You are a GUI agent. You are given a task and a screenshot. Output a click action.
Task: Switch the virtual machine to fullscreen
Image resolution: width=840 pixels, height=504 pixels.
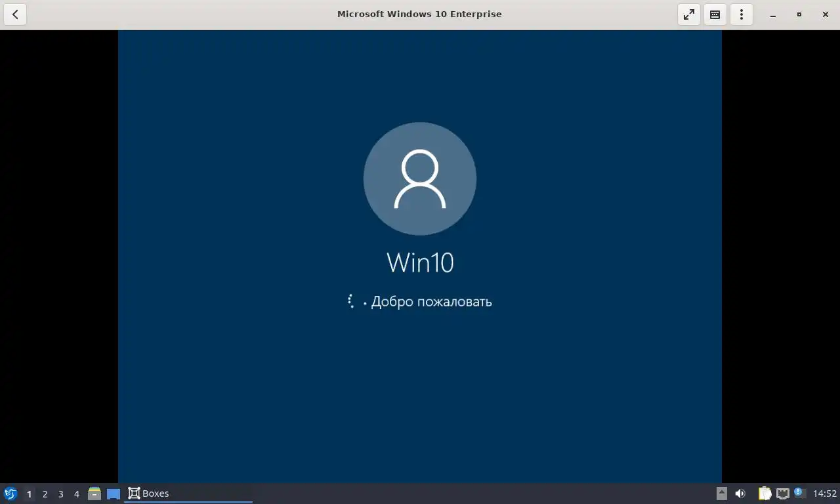tap(689, 14)
